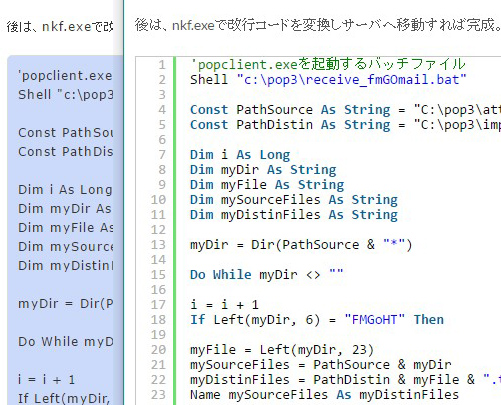Click 'mySourceFiles = PathSource & myDir' on line 21
501x405 pixels.
pyautogui.click(x=321, y=365)
